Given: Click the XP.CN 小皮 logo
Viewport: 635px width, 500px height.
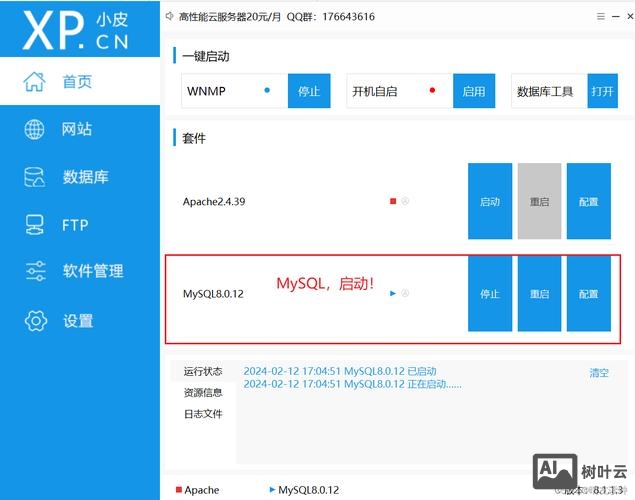Looking at the screenshot, I should pos(76,30).
